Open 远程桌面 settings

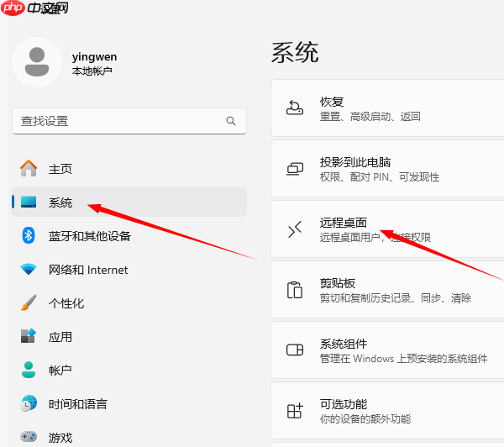click(x=387, y=229)
